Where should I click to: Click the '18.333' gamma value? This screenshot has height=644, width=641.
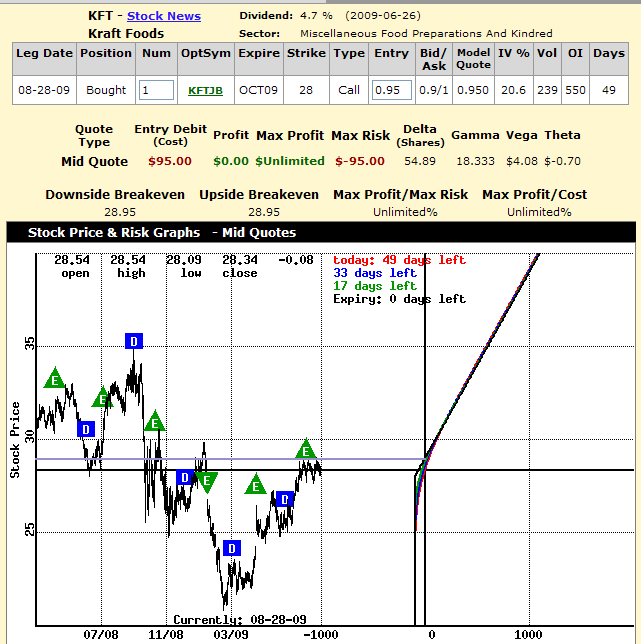(x=476, y=161)
